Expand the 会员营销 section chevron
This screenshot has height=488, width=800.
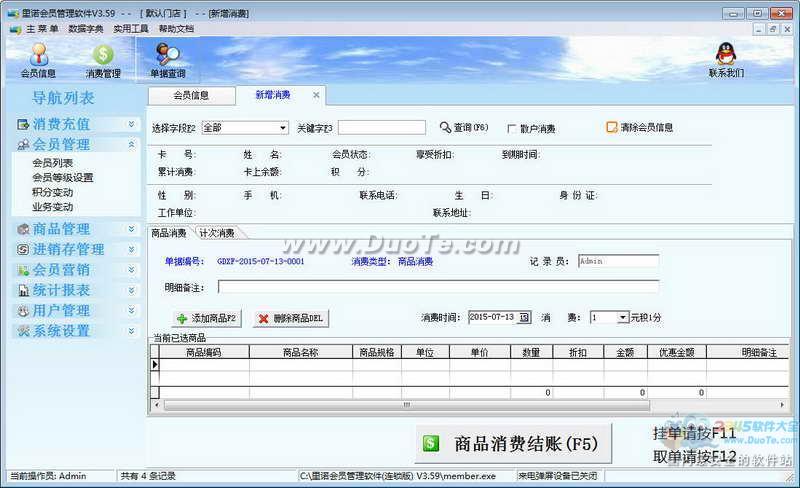click(x=132, y=270)
